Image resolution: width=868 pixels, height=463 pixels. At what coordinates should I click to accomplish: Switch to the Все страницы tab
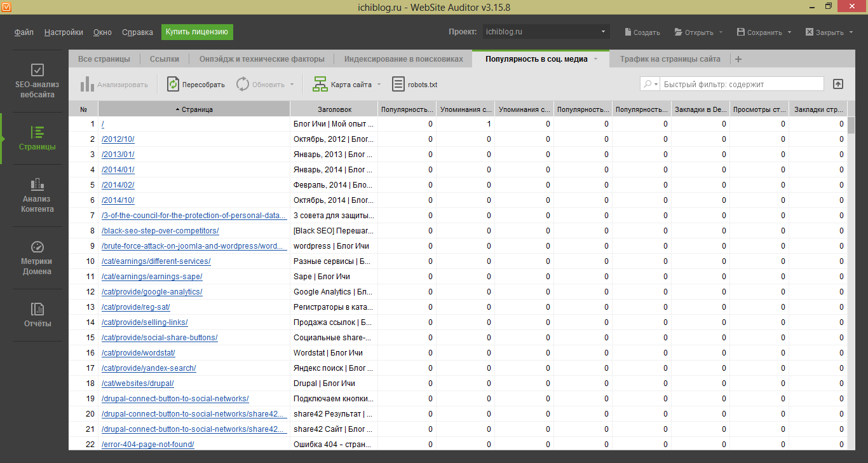tap(104, 59)
